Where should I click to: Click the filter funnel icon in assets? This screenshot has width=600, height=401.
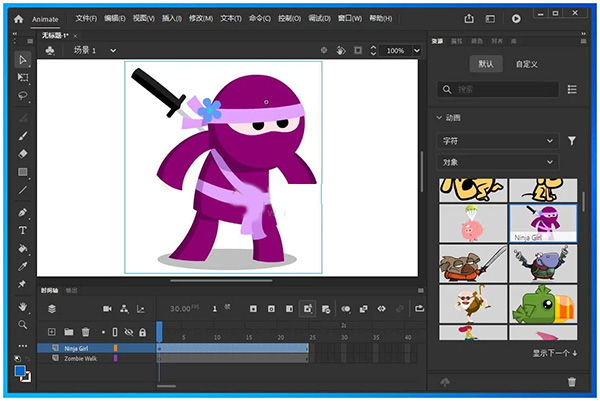pos(572,141)
